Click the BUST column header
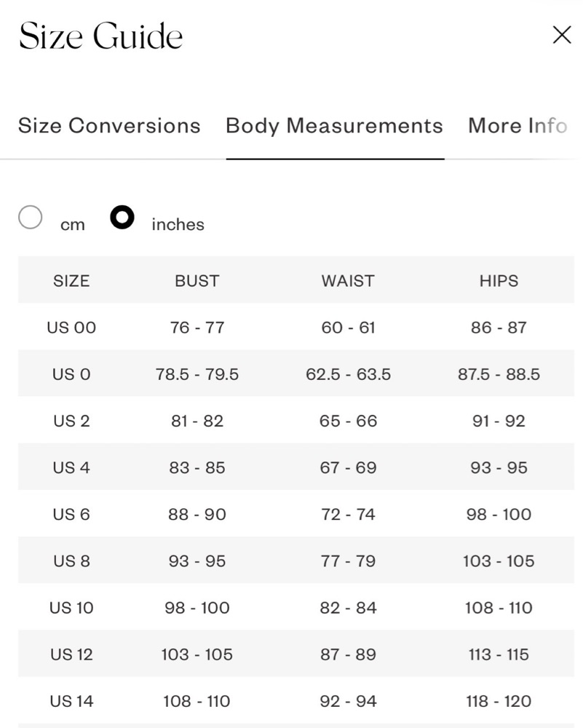 pyautogui.click(x=197, y=281)
